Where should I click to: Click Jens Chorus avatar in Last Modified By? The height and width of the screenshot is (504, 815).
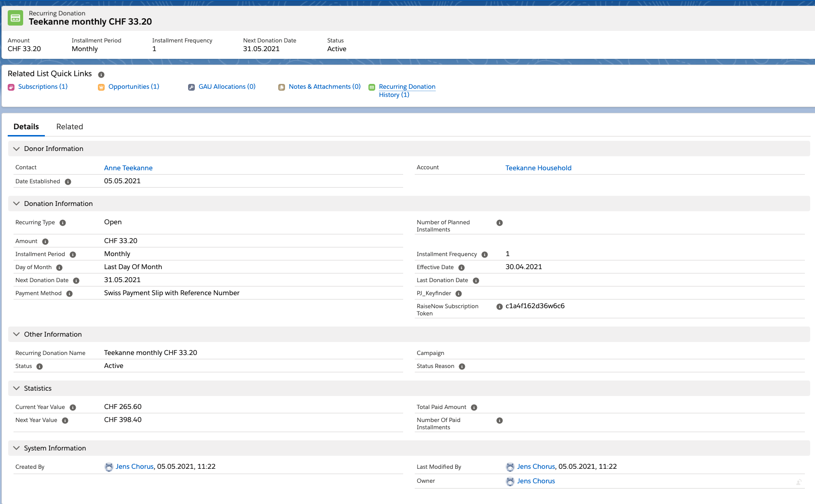coord(510,467)
